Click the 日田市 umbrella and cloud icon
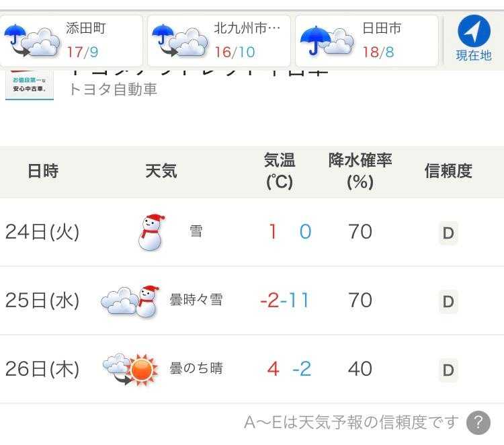 tap(327, 40)
